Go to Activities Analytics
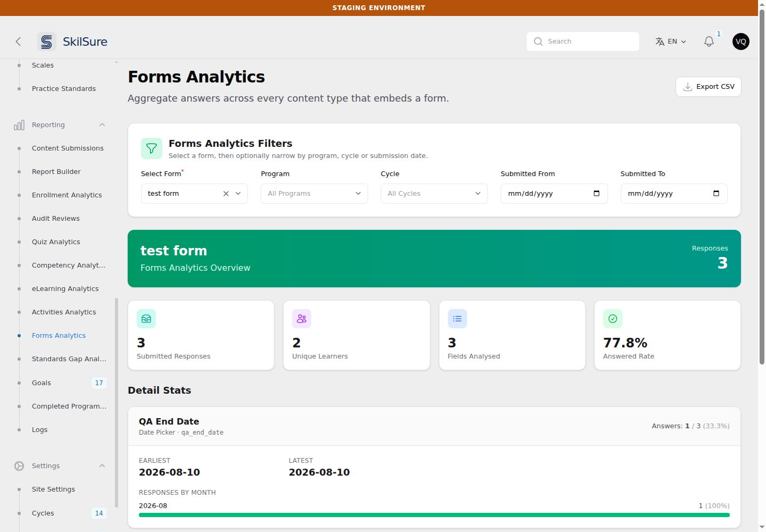This screenshot has width=766, height=532. 64,312
